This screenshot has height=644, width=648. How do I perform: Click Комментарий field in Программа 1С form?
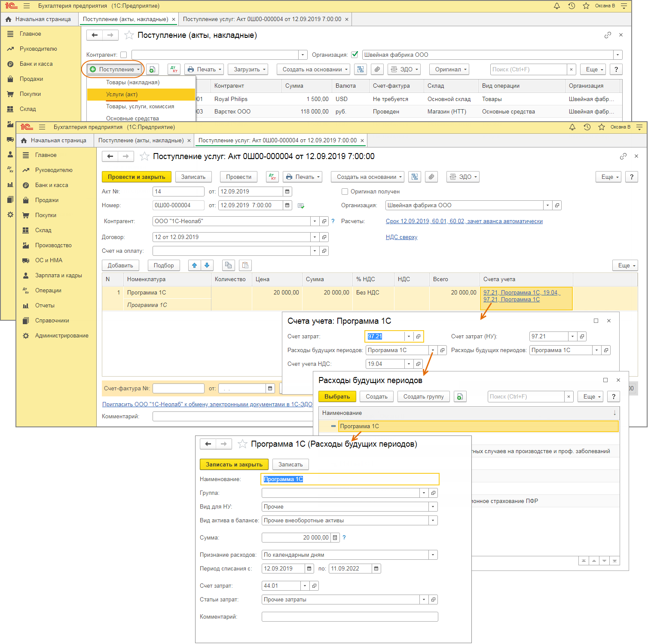350,616
